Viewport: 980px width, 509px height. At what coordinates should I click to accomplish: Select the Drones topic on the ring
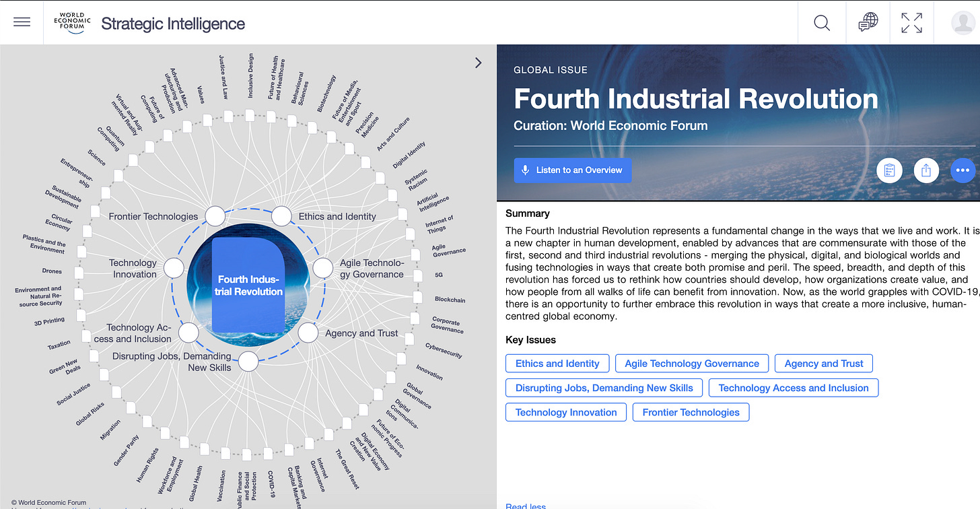(52, 271)
